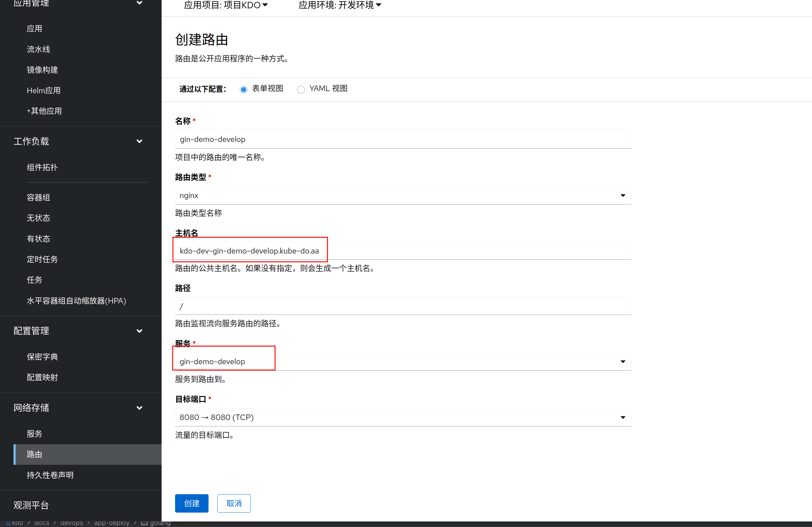Open 持久性卷声明 sidebar item
Viewport: 812px width, 527px height.
[x=50, y=475]
